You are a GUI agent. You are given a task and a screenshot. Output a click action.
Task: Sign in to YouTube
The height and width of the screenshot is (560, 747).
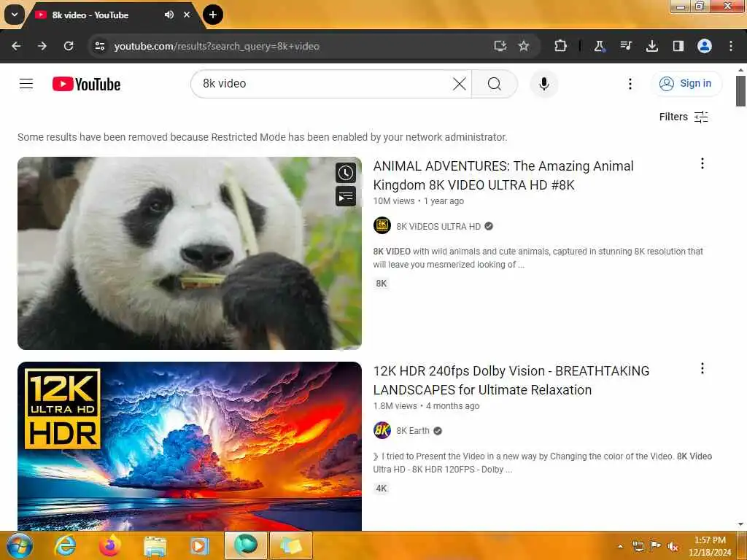click(686, 83)
